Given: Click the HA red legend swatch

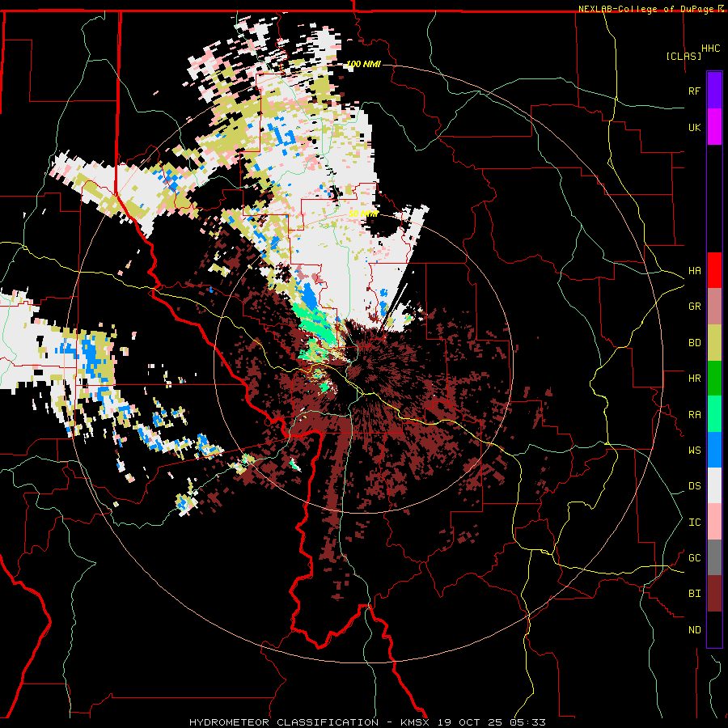Looking at the screenshot, I should (x=714, y=270).
